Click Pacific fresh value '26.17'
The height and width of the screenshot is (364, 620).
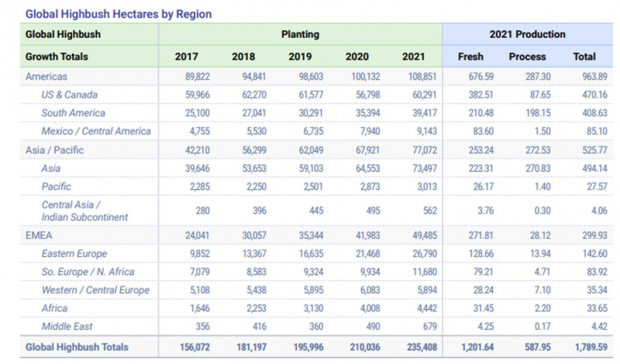pos(484,187)
